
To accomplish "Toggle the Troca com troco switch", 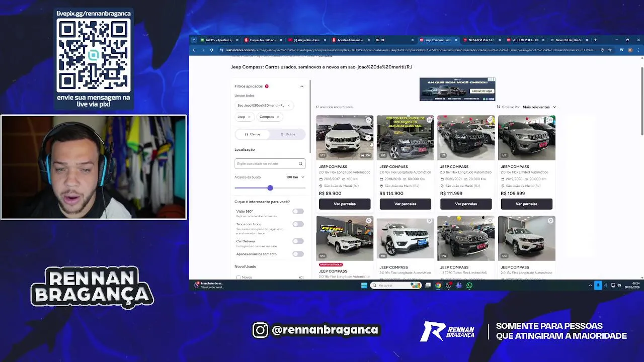I will click(x=298, y=224).
